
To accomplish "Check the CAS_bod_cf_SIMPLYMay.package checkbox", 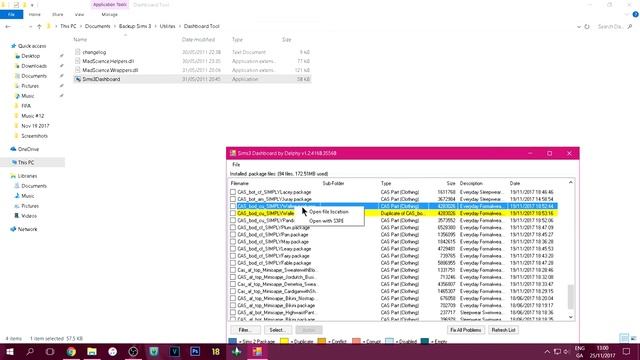I will [233, 242].
